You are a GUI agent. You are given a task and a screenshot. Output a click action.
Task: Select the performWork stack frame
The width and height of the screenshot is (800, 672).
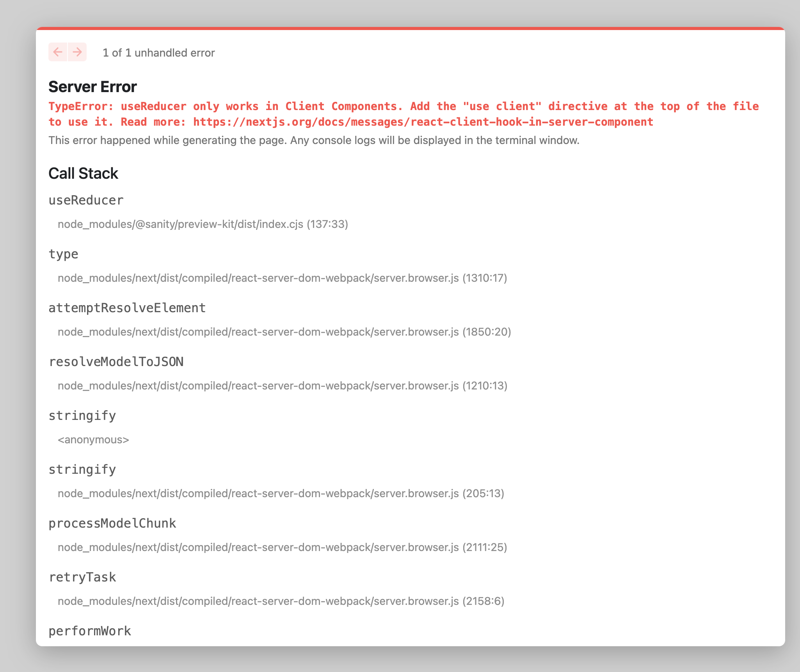pos(90,631)
